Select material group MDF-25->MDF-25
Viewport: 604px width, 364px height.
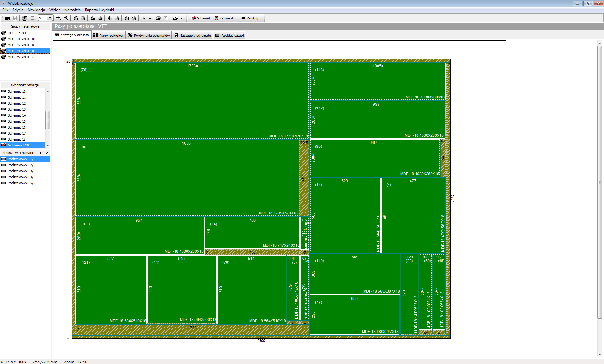click(21, 57)
